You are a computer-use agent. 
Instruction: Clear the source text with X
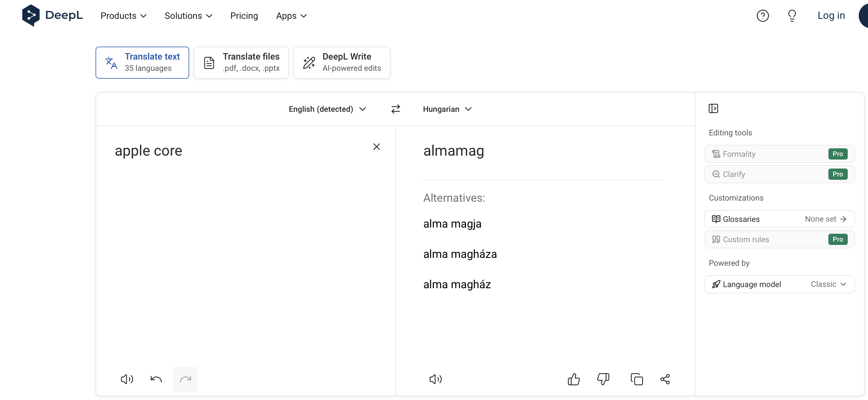[376, 147]
